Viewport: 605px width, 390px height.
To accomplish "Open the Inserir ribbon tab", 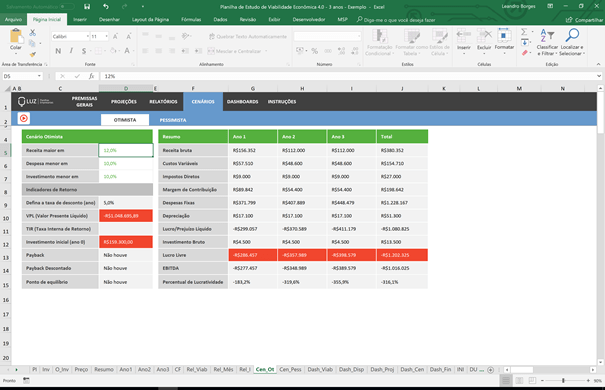I will [x=80, y=19].
